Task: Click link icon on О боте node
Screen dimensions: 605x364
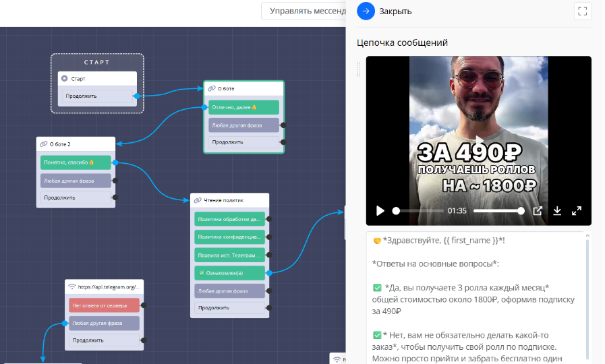Action: [x=212, y=88]
